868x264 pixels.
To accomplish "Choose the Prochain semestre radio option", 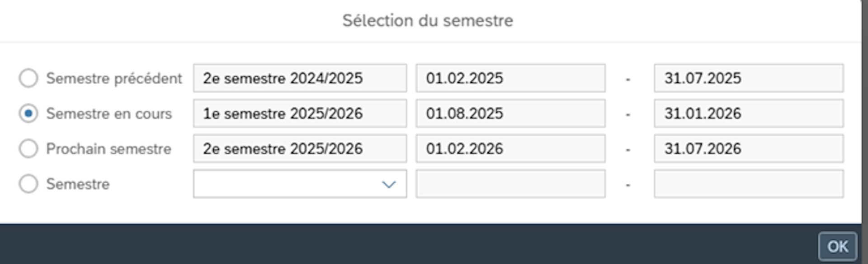I will pyautogui.click(x=28, y=149).
